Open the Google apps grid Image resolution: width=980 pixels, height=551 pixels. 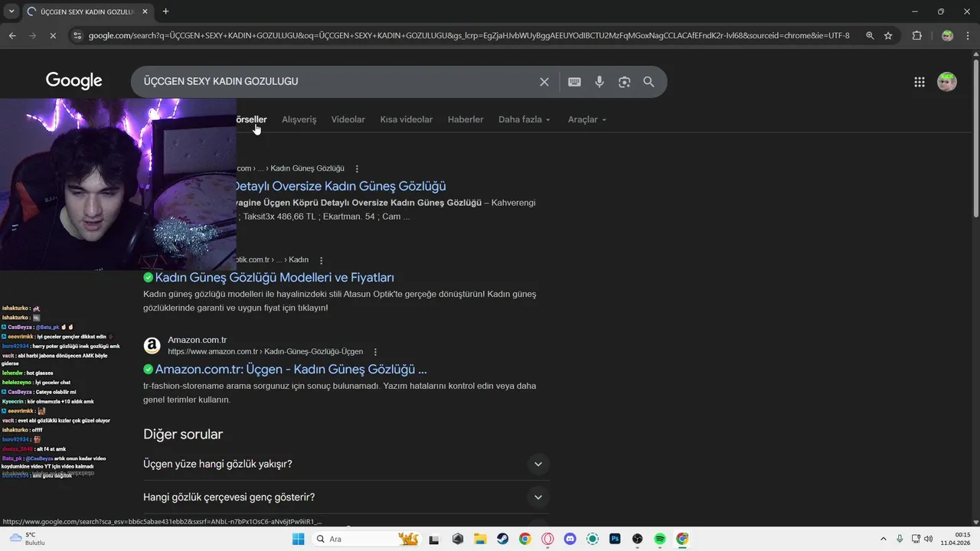920,82
